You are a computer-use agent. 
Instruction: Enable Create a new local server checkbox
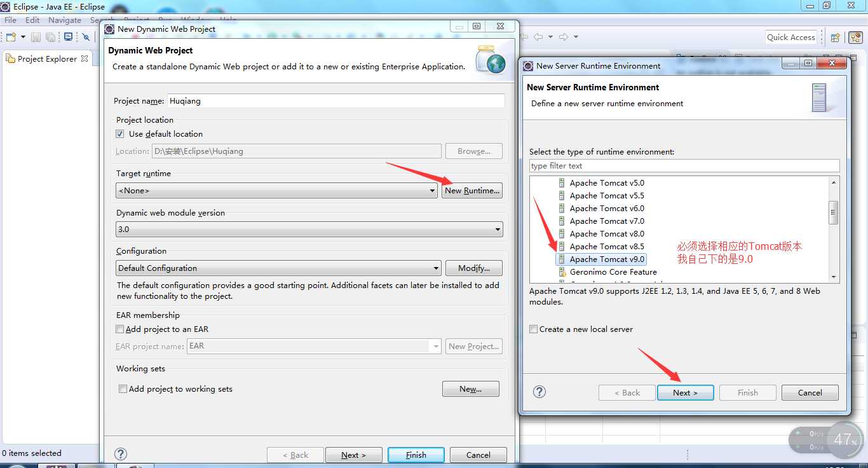pos(534,329)
